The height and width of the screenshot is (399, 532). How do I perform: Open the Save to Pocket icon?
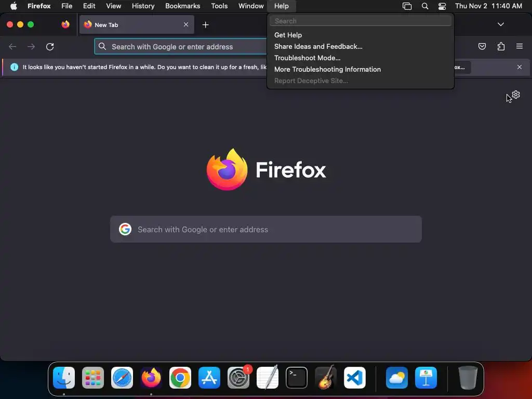[x=482, y=46]
